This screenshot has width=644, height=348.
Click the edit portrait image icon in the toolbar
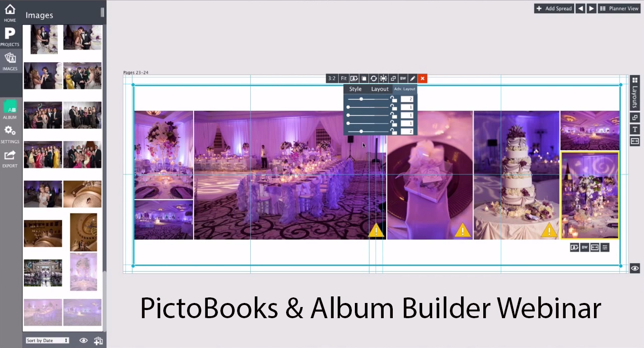(354, 78)
